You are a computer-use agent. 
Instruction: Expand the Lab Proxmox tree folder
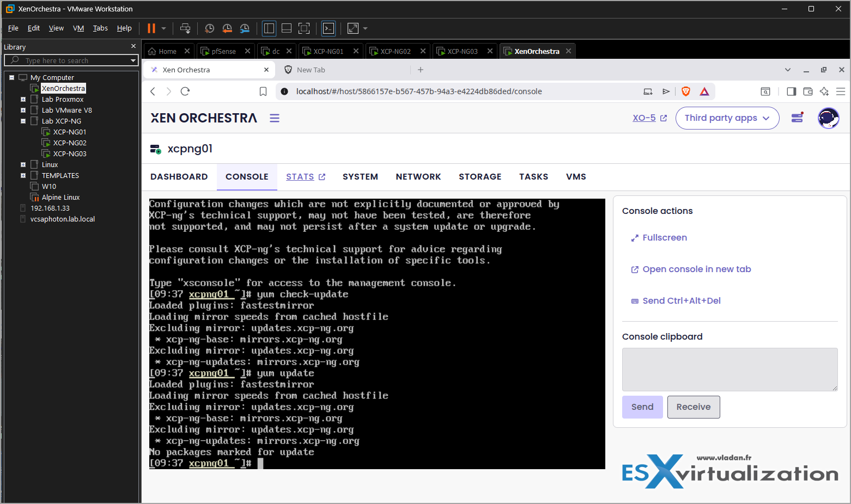coord(23,100)
